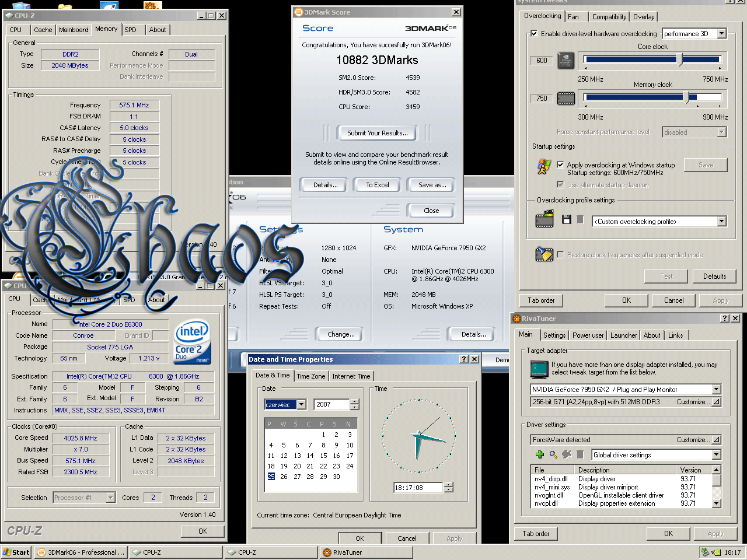747x560 pixels.
Task: Close the 3DMark Score dialog via Close button
Action: [x=431, y=211]
